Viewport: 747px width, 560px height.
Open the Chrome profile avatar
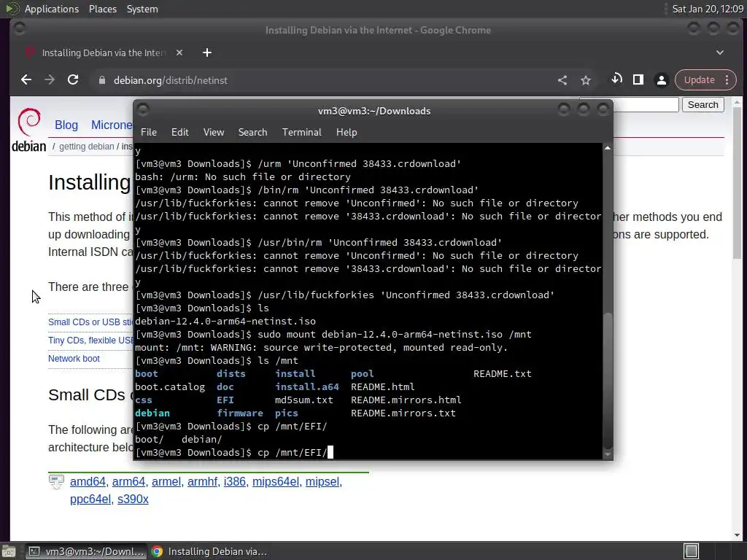coord(661,80)
